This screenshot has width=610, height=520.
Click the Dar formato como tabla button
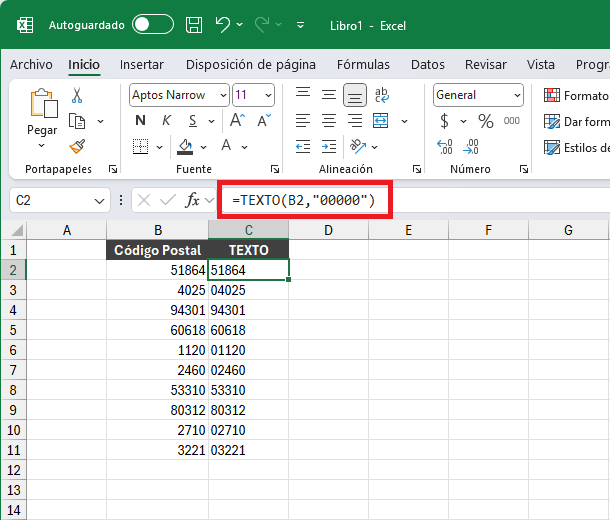(577, 122)
